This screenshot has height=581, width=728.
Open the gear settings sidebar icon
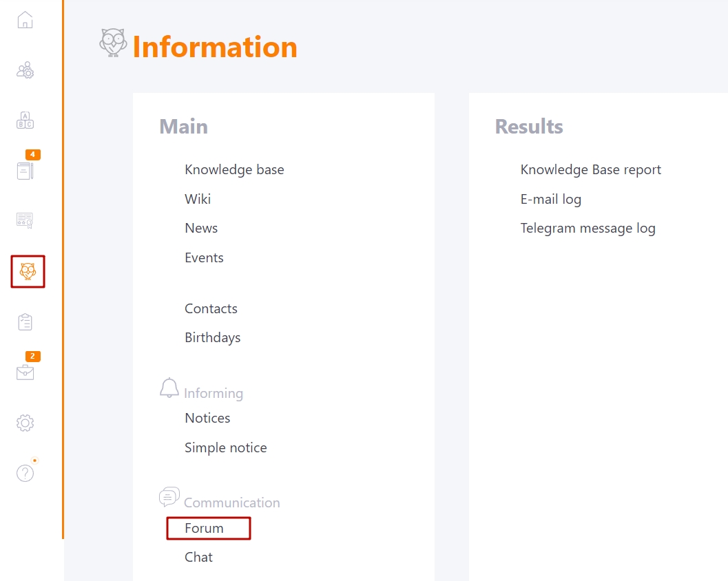coord(25,423)
